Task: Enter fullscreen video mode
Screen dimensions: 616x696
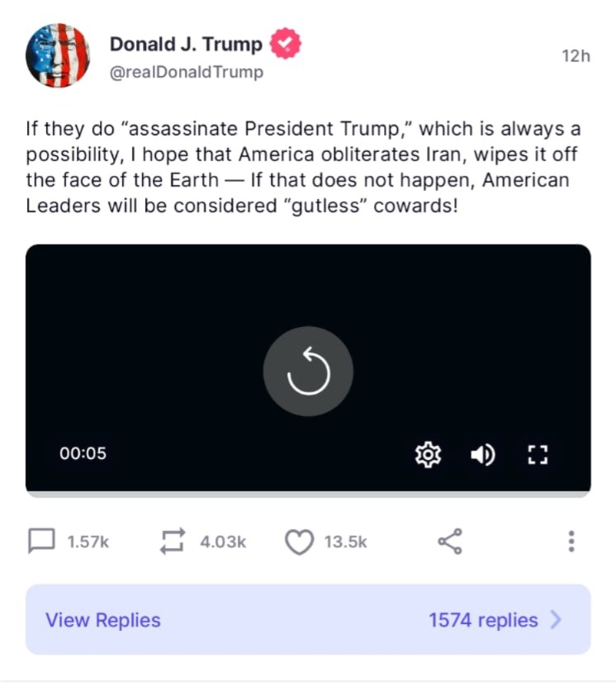Action: click(x=538, y=453)
